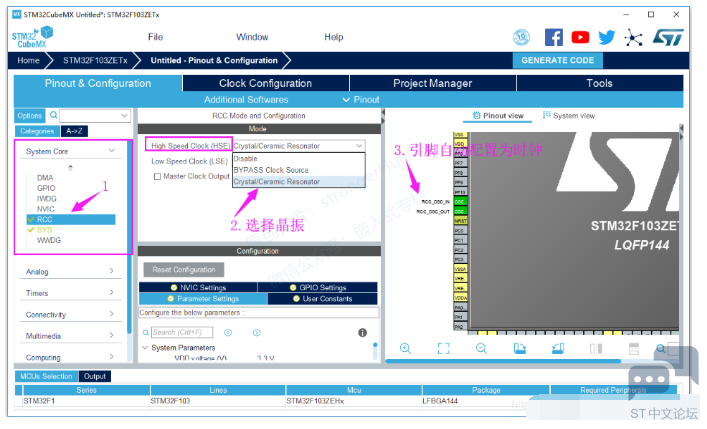
Task: Collapse the System Parameters group
Action: point(145,347)
